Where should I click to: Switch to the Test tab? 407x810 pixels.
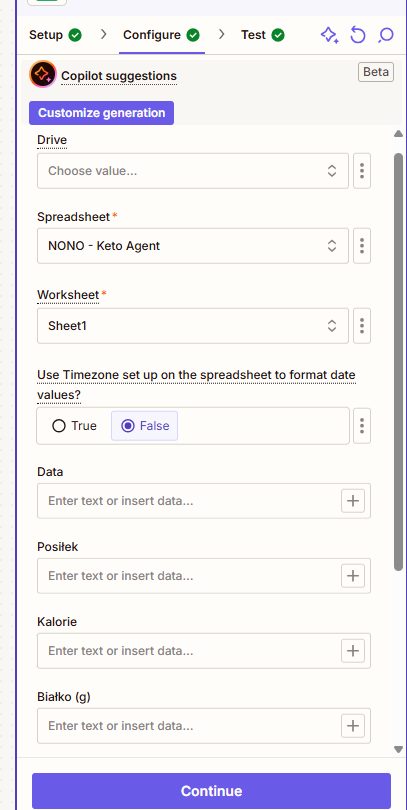[262, 35]
